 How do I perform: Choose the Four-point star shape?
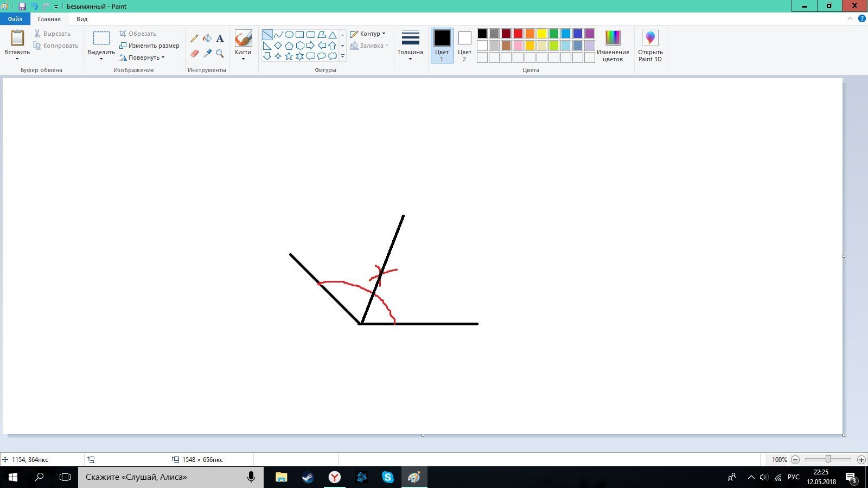278,56
